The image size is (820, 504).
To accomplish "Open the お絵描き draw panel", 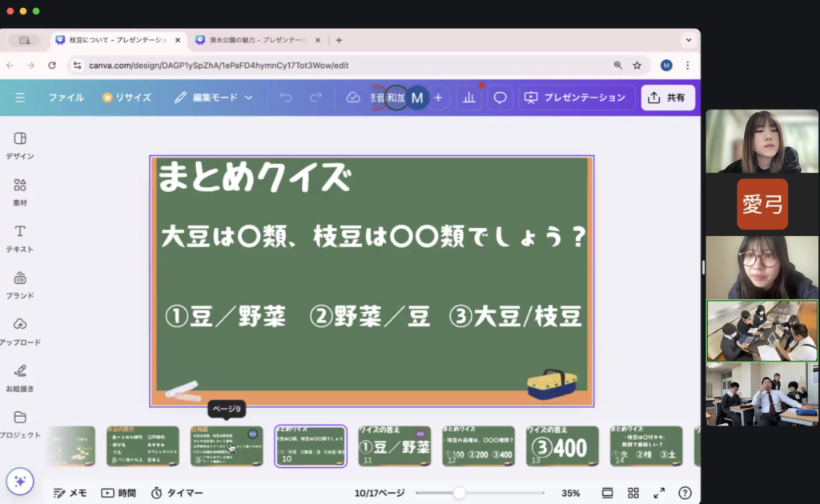I will click(20, 378).
